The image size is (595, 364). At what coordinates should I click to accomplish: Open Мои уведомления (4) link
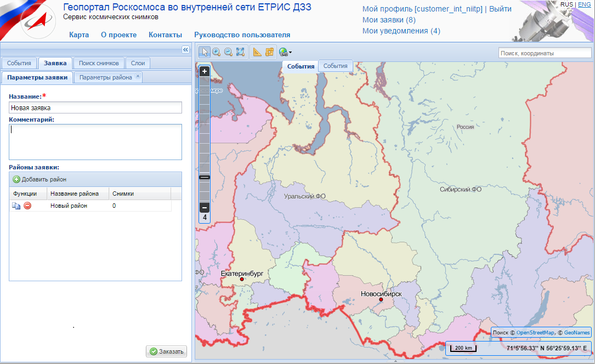tap(401, 31)
